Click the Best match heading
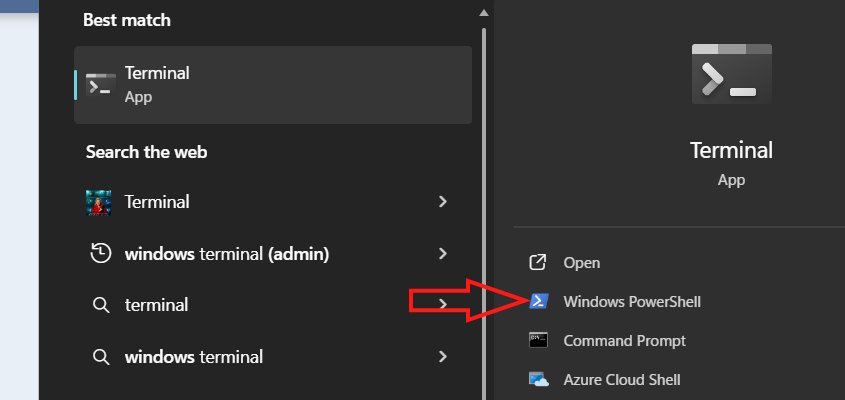 127,20
